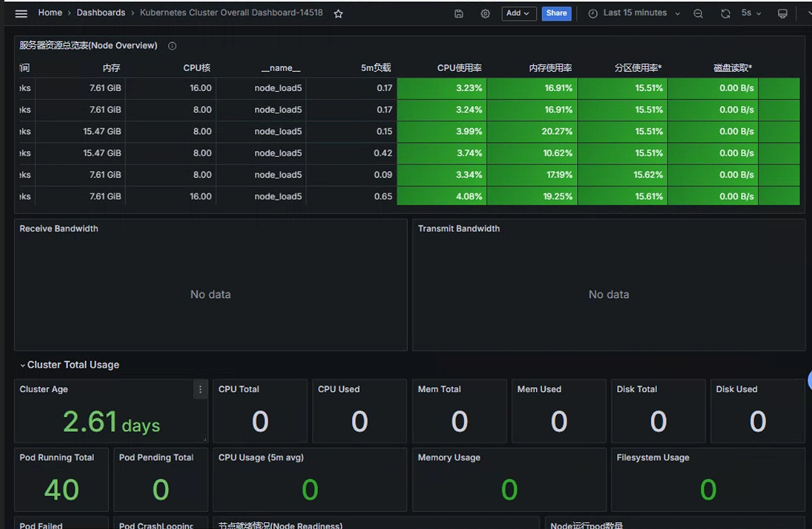Click the 2.61 days Cluster Age value
This screenshot has height=529, width=812.
[x=111, y=422]
